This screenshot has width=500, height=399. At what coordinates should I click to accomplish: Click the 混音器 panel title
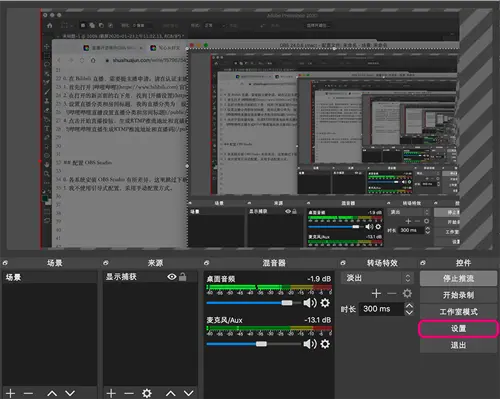coord(274,263)
